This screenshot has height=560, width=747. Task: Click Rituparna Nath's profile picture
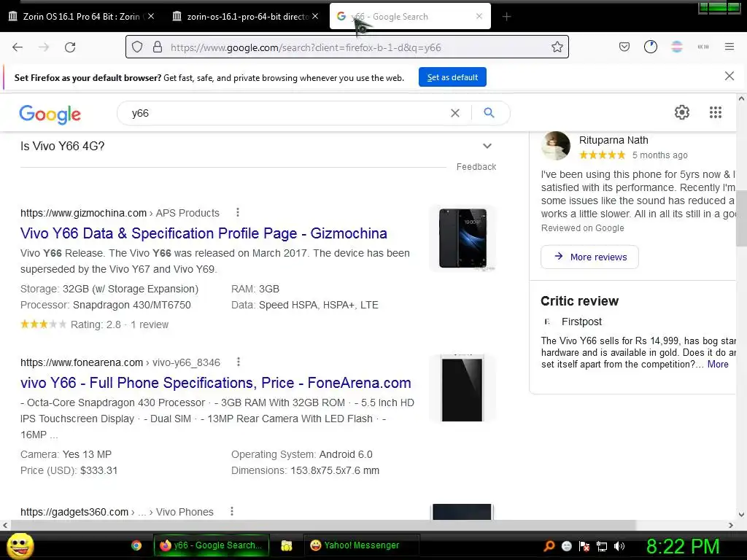click(x=555, y=146)
